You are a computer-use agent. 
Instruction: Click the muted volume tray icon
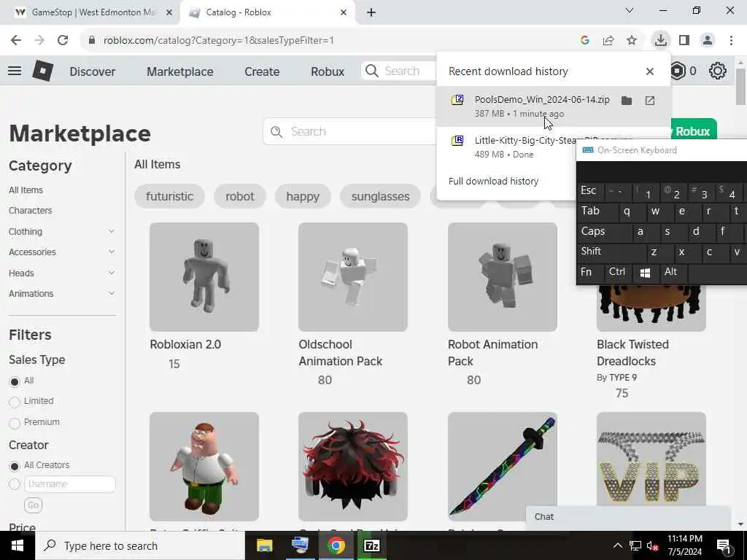[652, 545]
